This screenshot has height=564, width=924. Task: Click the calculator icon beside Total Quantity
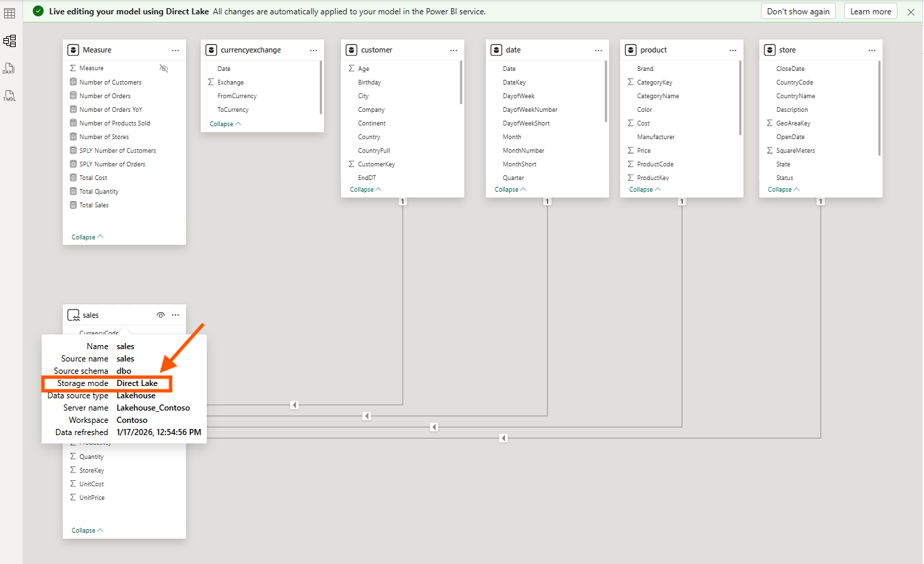[74, 192]
